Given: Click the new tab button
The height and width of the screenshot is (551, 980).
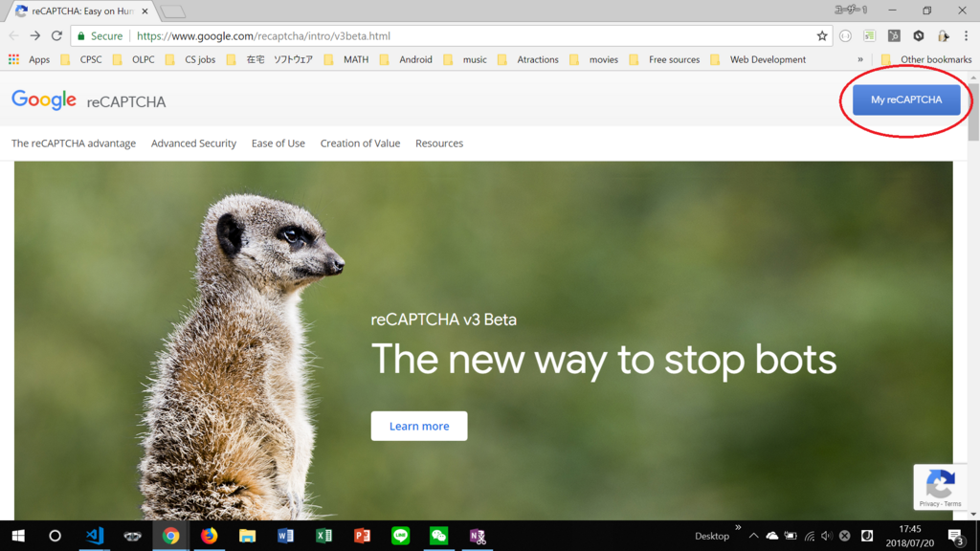Looking at the screenshot, I should point(172,11).
